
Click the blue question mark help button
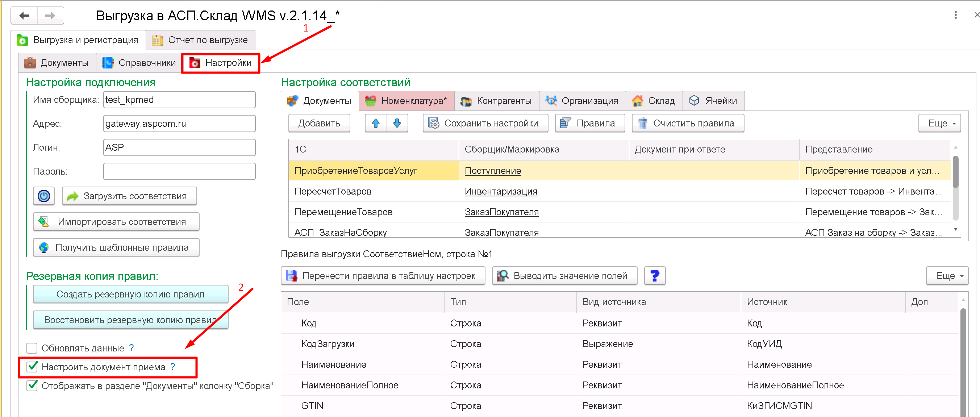(655, 276)
